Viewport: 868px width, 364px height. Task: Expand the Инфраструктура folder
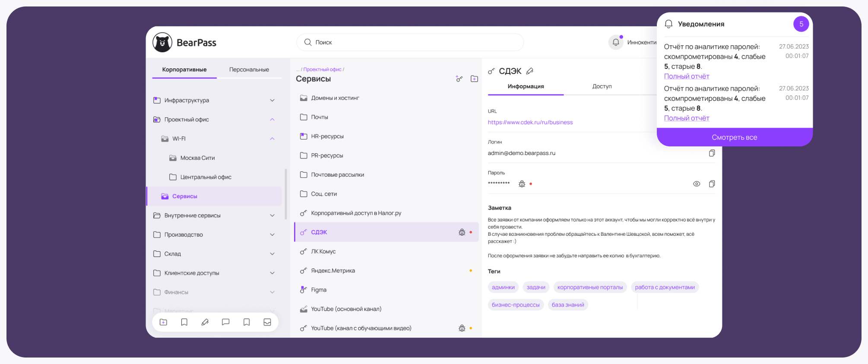point(272,100)
